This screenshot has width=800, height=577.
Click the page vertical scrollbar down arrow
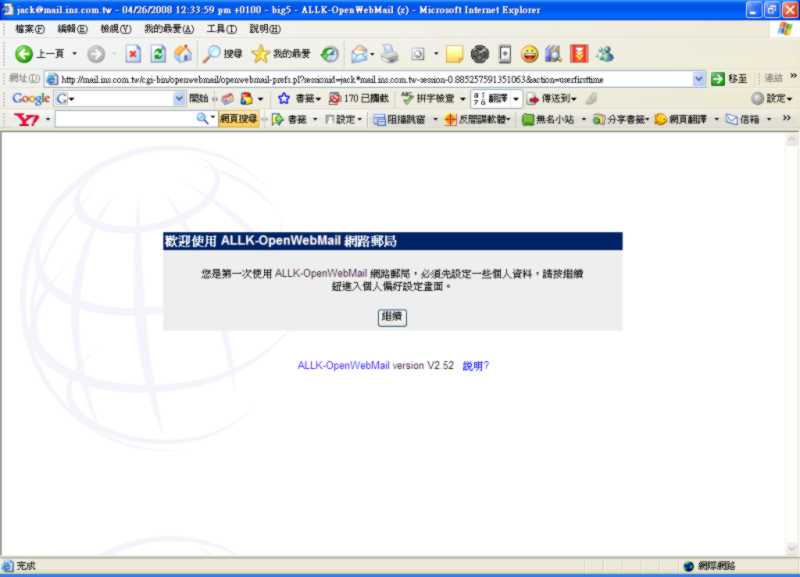792,548
